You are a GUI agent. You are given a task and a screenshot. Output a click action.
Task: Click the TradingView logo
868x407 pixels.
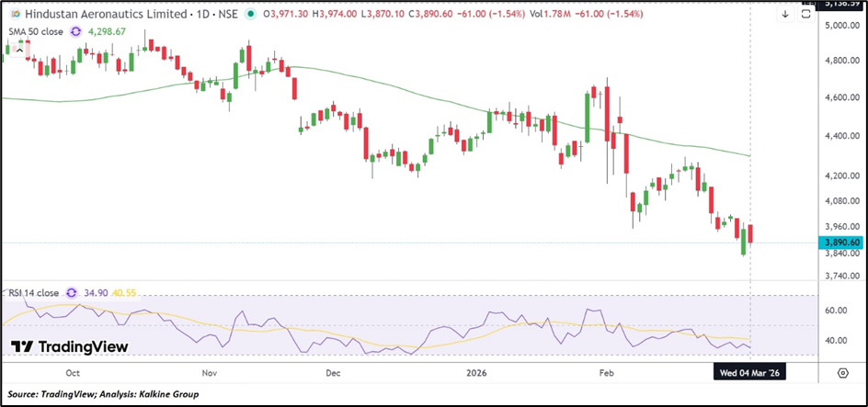coord(70,346)
